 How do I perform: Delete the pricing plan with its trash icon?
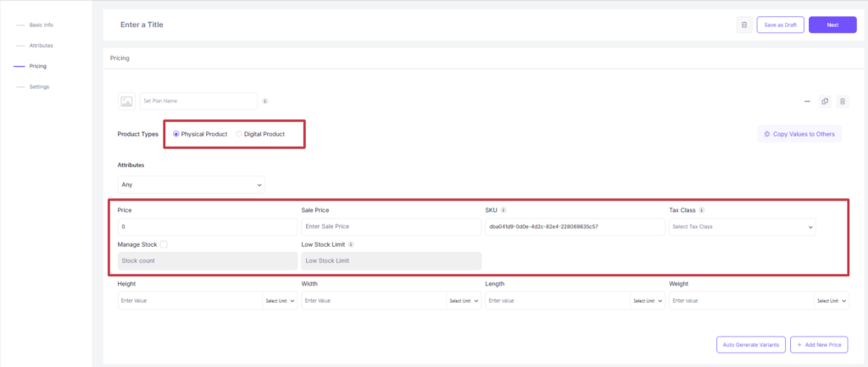point(843,102)
